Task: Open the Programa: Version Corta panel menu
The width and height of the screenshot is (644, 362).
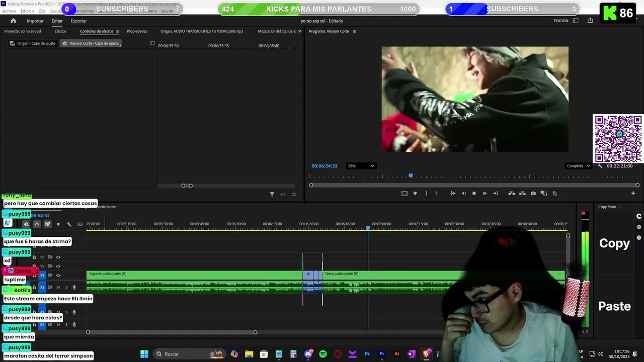Action: (354, 31)
